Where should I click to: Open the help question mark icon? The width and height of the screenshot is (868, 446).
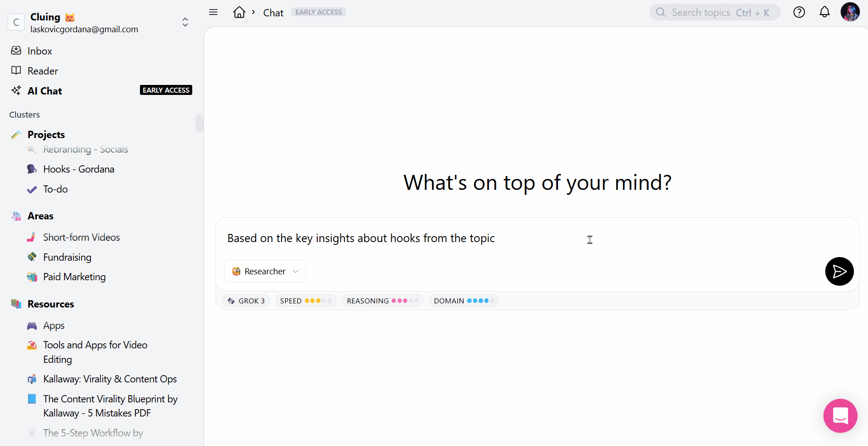pos(799,12)
